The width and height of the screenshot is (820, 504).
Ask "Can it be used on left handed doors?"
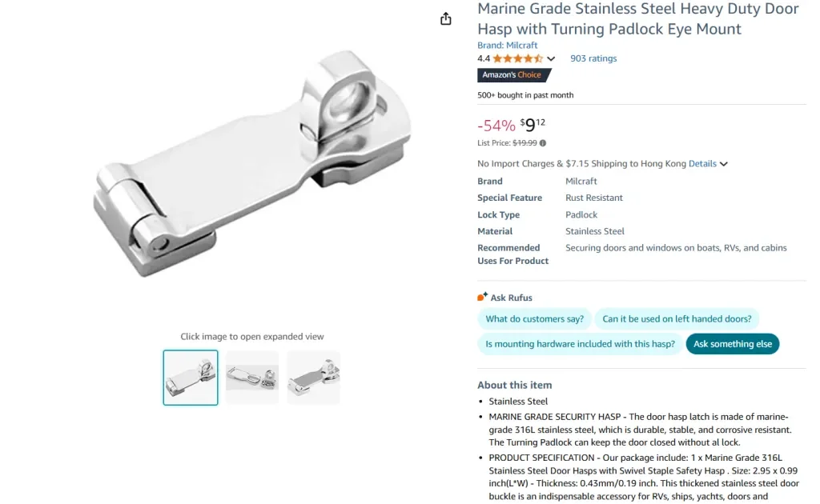[677, 319]
